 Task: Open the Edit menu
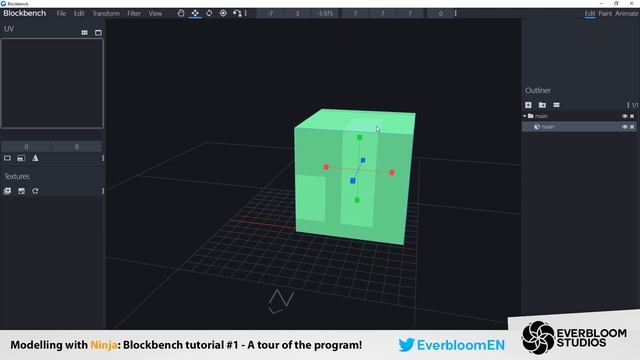pyautogui.click(x=79, y=13)
